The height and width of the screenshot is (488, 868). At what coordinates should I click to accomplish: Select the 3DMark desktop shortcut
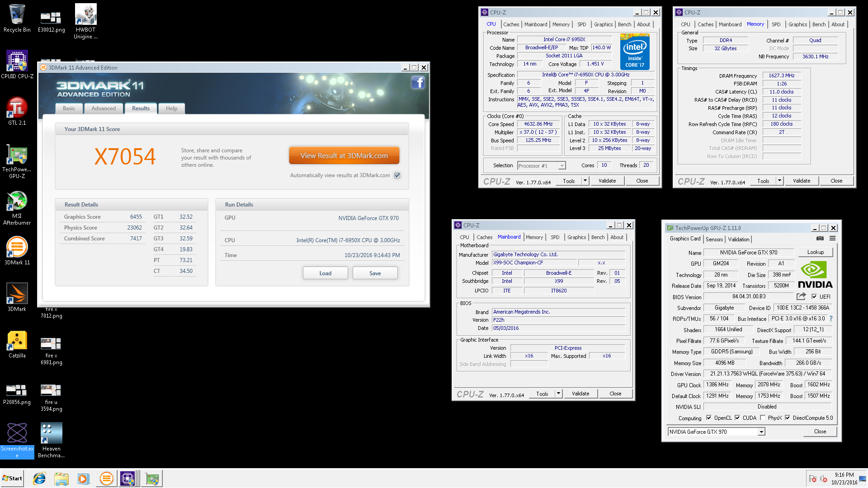17,297
